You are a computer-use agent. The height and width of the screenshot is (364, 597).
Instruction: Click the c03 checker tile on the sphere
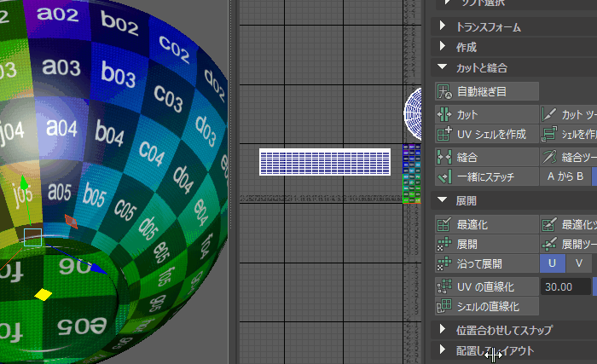[168, 98]
